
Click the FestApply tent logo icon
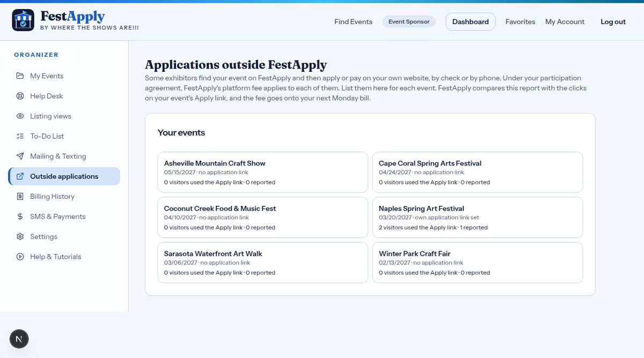(x=23, y=20)
